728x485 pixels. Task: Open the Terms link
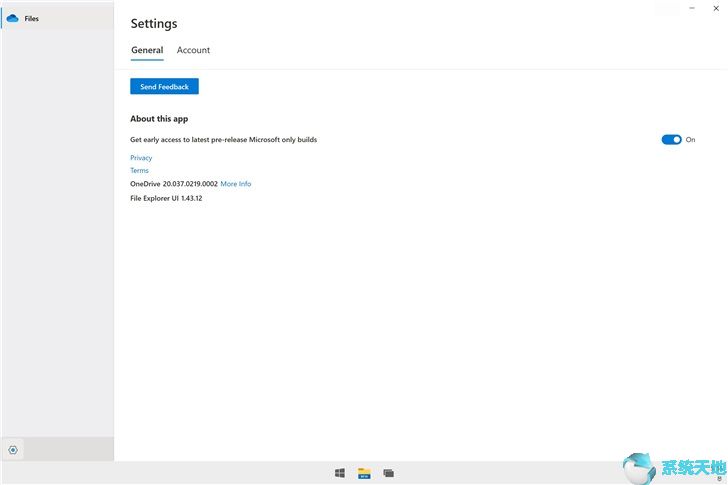(x=139, y=170)
